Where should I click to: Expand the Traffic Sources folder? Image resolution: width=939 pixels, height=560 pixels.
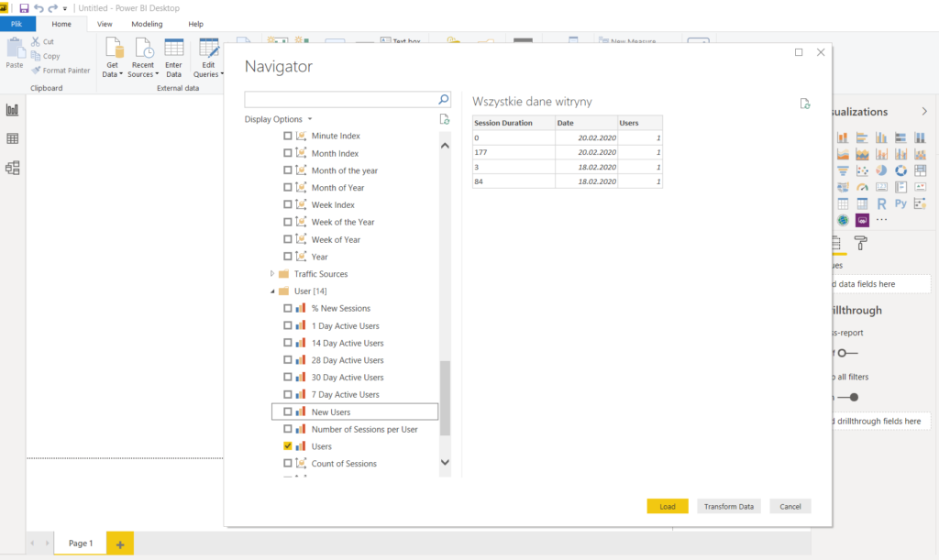271,274
